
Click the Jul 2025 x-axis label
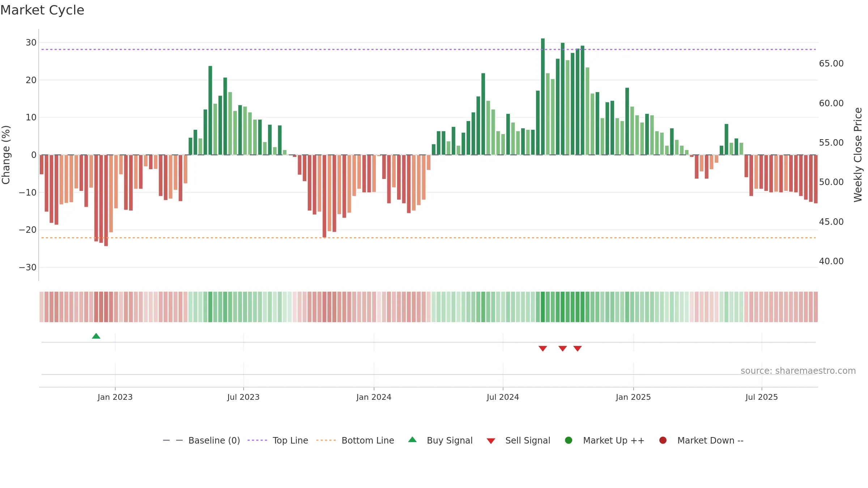coord(762,397)
